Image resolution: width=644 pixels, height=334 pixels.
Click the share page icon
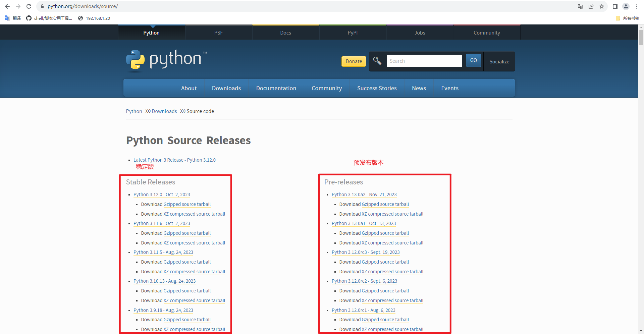[x=591, y=6]
